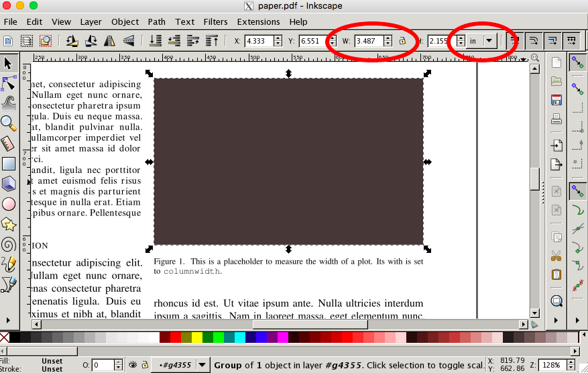This screenshot has height=373, width=588.
Task: Click the Print document icon
Action: 556,120
